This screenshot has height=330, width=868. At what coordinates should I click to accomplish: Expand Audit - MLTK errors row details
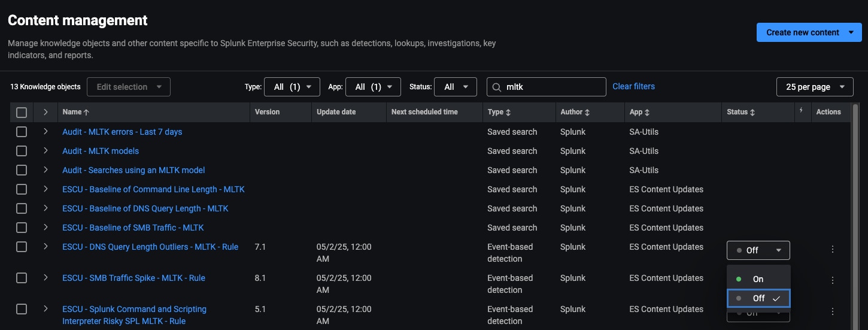(x=45, y=131)
